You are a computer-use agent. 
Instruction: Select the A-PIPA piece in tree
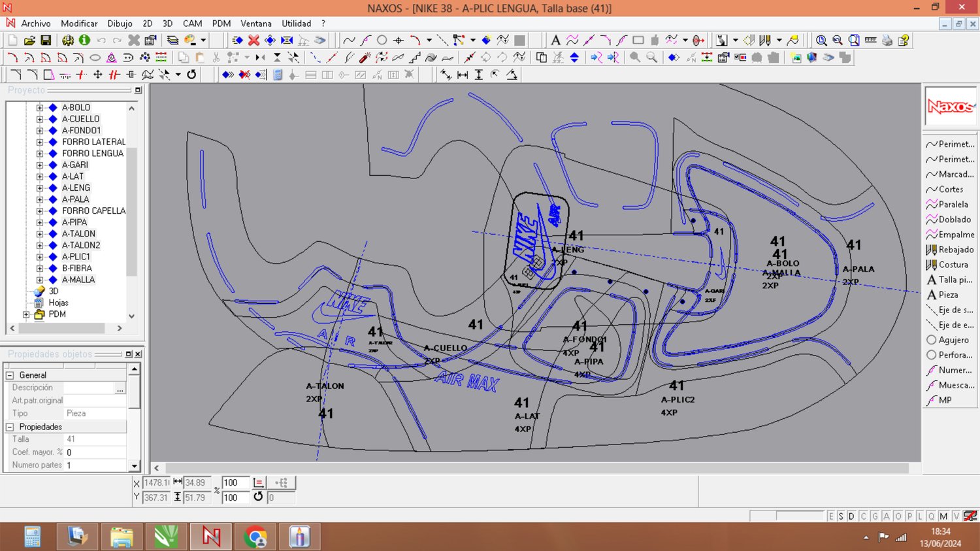[x=74, y=222]
